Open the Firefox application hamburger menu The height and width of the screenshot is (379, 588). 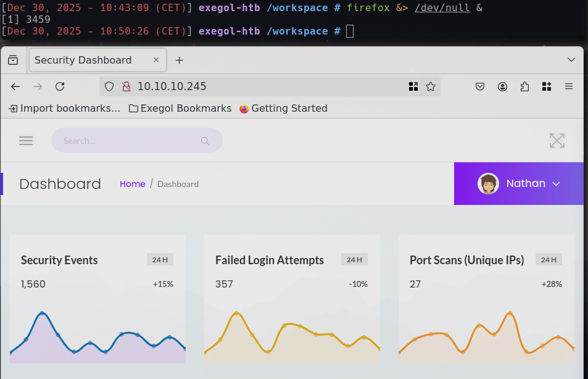pyautogui.click(x=569, y=86)
